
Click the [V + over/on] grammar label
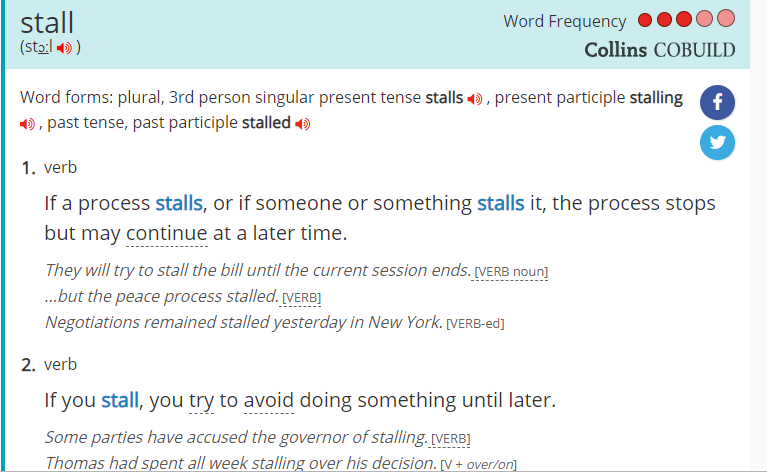(478, 463)
